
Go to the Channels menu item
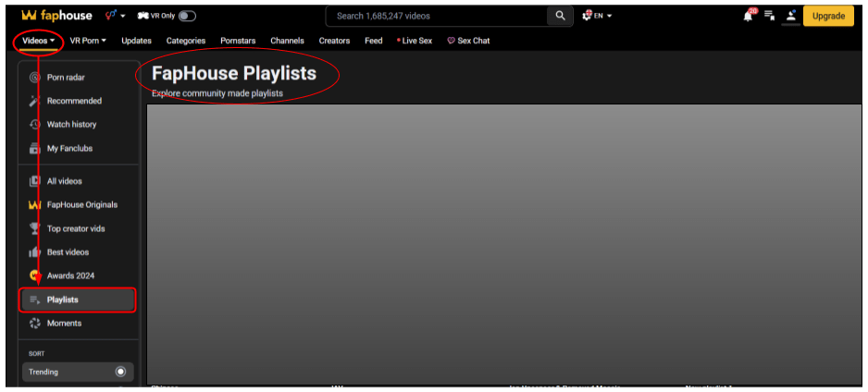click(x=287, y=41)
